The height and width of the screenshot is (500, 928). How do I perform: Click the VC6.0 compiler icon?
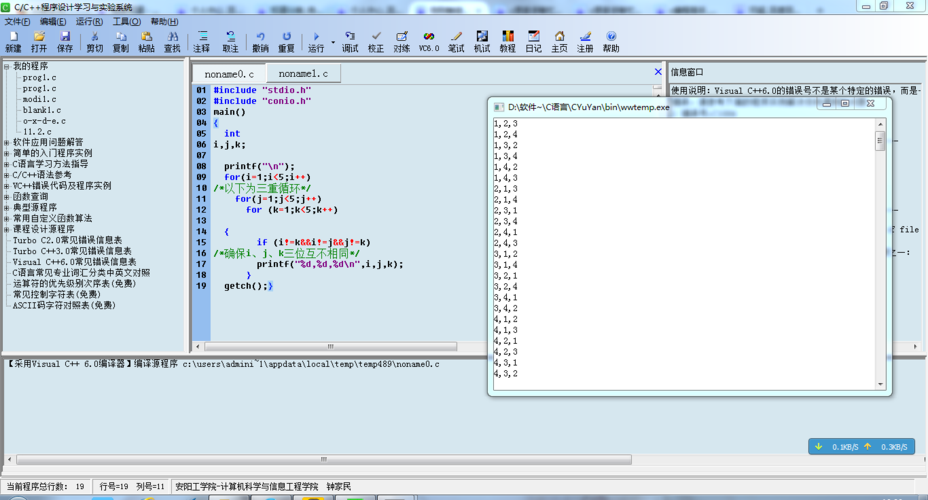point(429,41)
